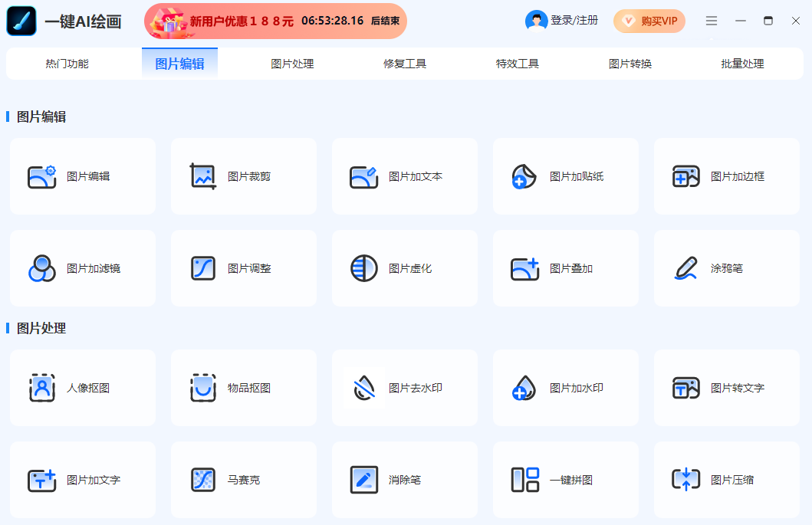Switch to the 修复工具 tab
This screenshot has width=812, height=525.
[x=404, y=65]
